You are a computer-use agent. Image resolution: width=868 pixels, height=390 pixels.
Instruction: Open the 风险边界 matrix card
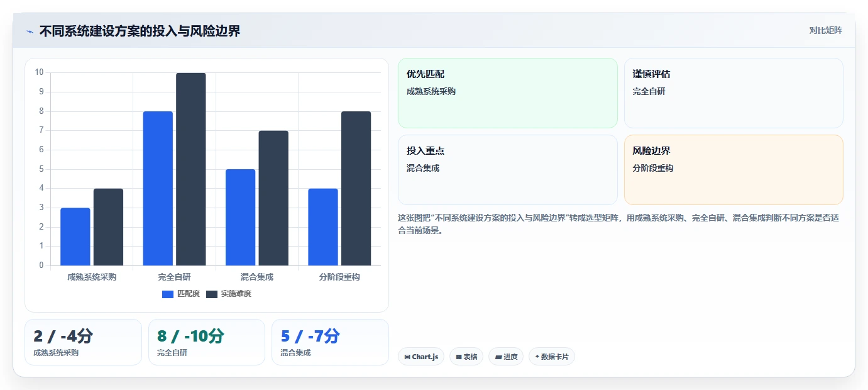click(x=733, y=170)
